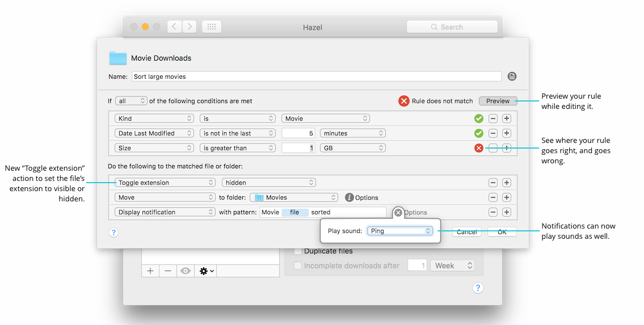This screenshot has width=644, height=325.
Task: Open help in the rule sheet
Action: click(114, 233)
